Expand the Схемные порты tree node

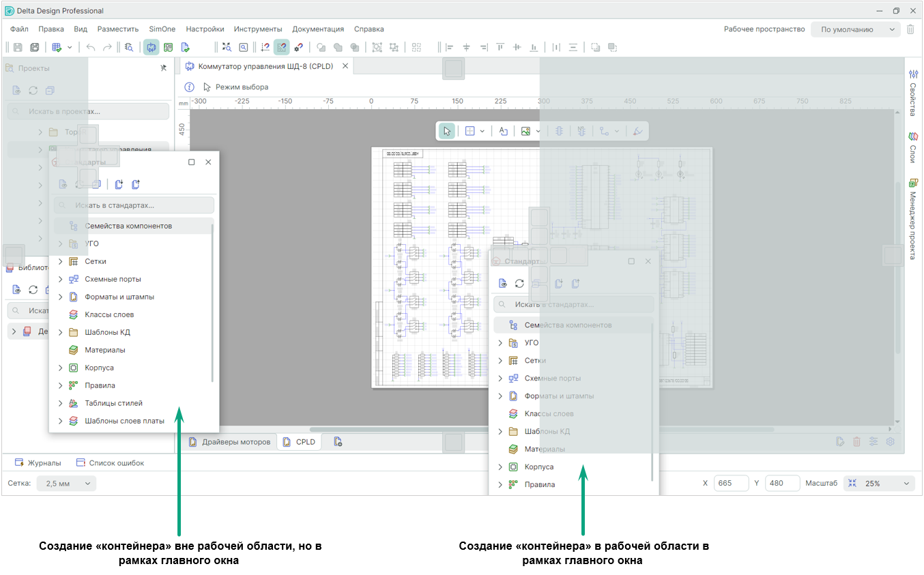click(60, 279)
